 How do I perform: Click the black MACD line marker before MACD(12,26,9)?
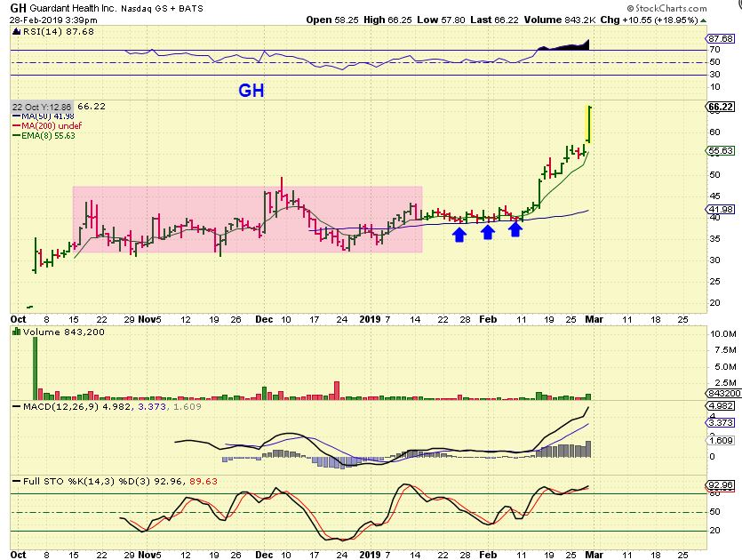[17, 406]
